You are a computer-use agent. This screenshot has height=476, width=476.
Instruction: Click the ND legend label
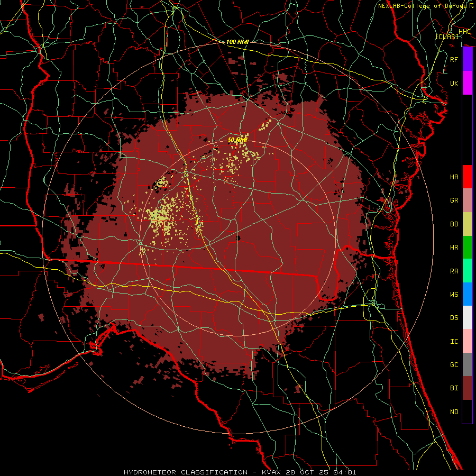tap(454, 412)
